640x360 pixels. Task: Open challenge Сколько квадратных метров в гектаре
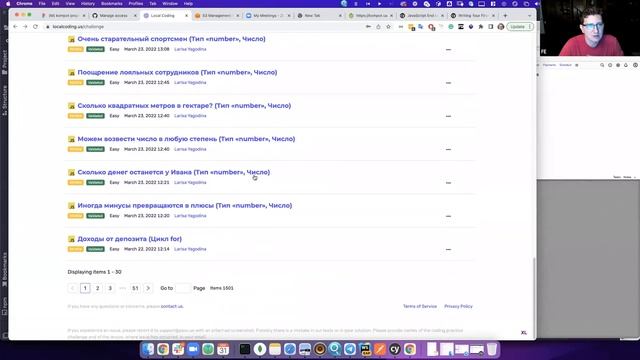[184, 106]
